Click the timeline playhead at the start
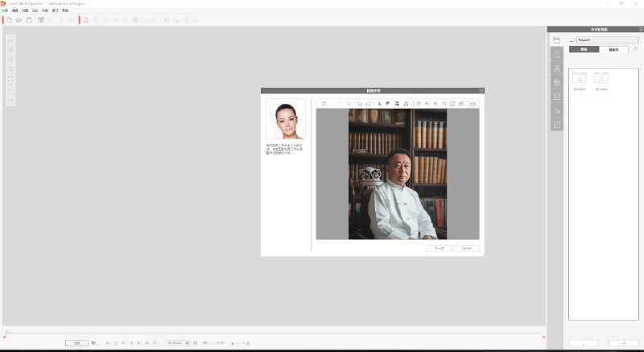 (6, 333)
